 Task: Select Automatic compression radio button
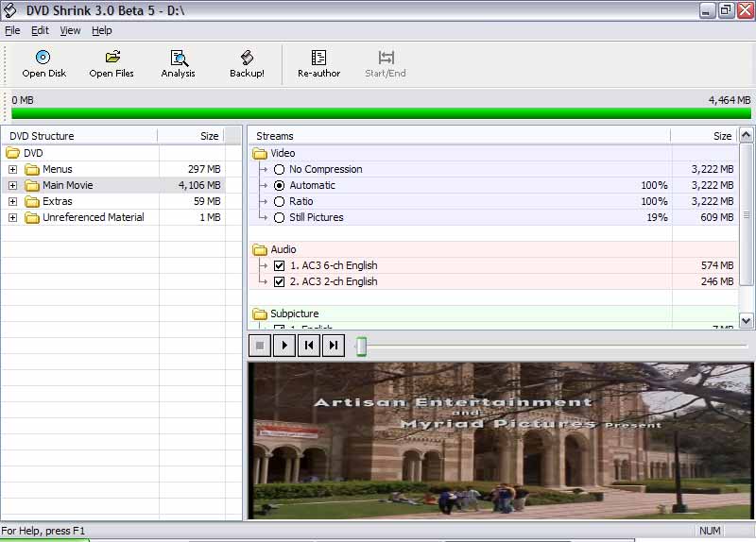coord(279,185)
